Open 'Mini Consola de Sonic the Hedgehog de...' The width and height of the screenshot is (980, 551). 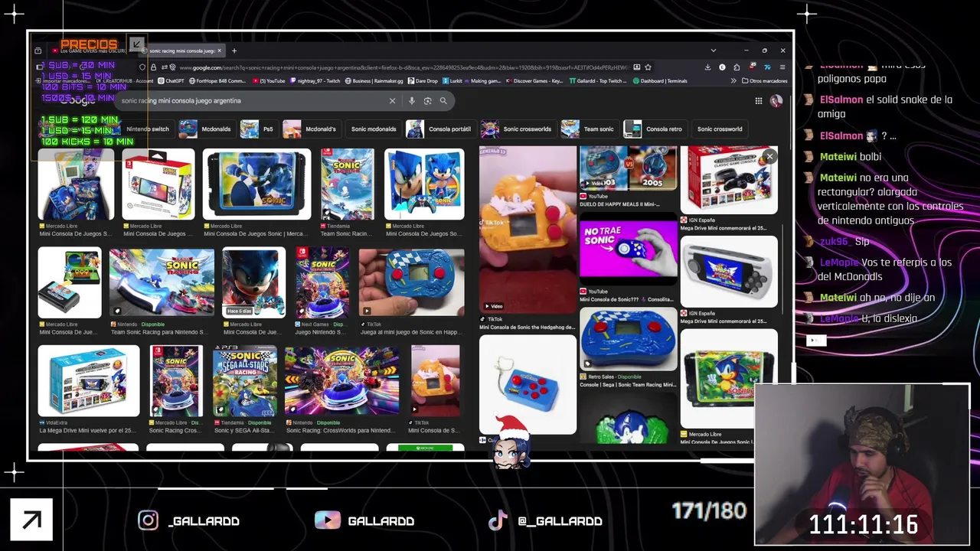tap(528, 327)
